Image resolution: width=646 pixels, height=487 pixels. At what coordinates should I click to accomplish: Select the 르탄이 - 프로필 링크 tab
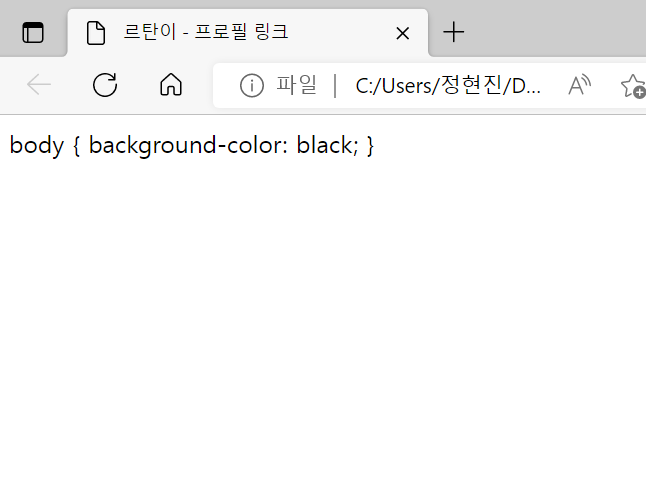pyautogui.click(x=248, y=33)
